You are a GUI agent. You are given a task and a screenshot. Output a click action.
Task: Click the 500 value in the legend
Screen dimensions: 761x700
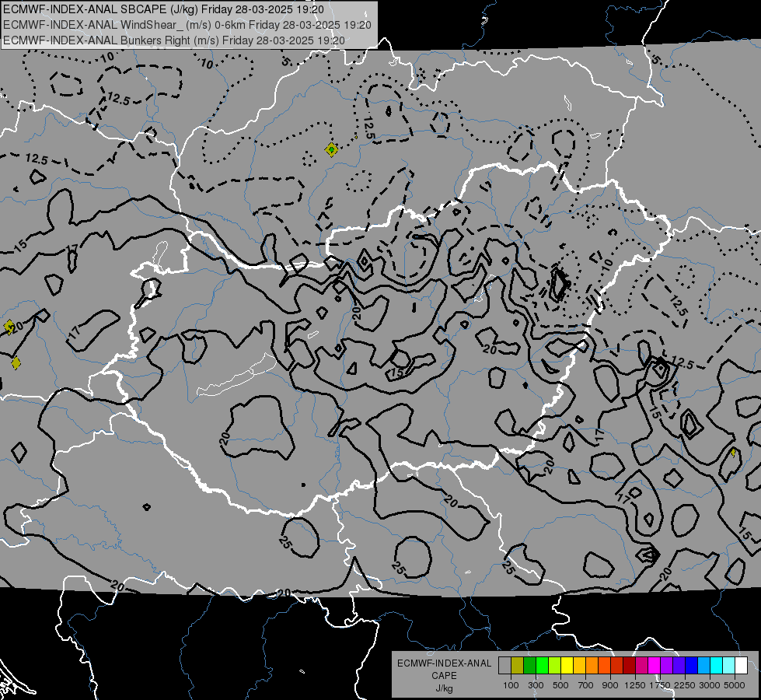click(x=560, y=685)
